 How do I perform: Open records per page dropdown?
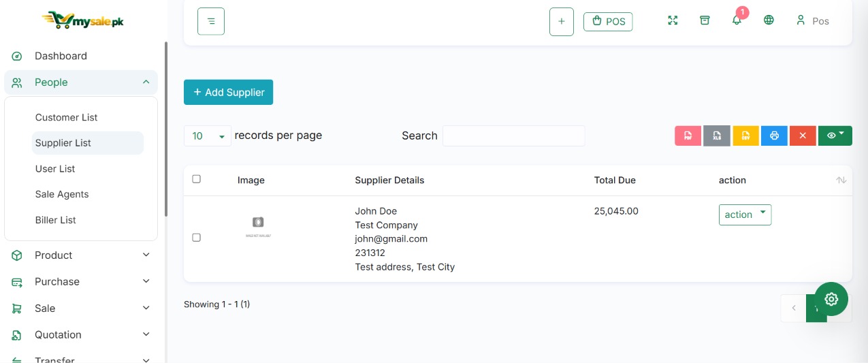coord(207,136)
